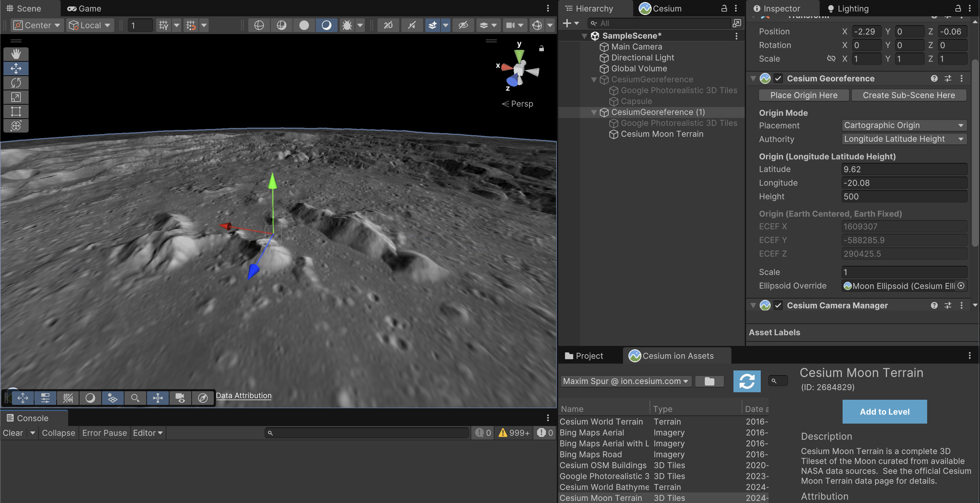Click the Height input field
The width and height of the screenshot is (980, 503).
[904, 197]
